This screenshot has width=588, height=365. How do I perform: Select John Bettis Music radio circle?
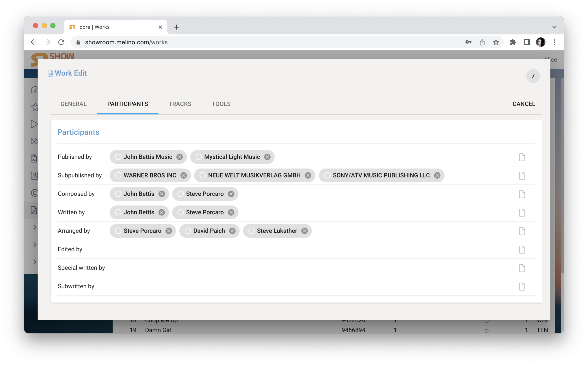pos(118,157)
